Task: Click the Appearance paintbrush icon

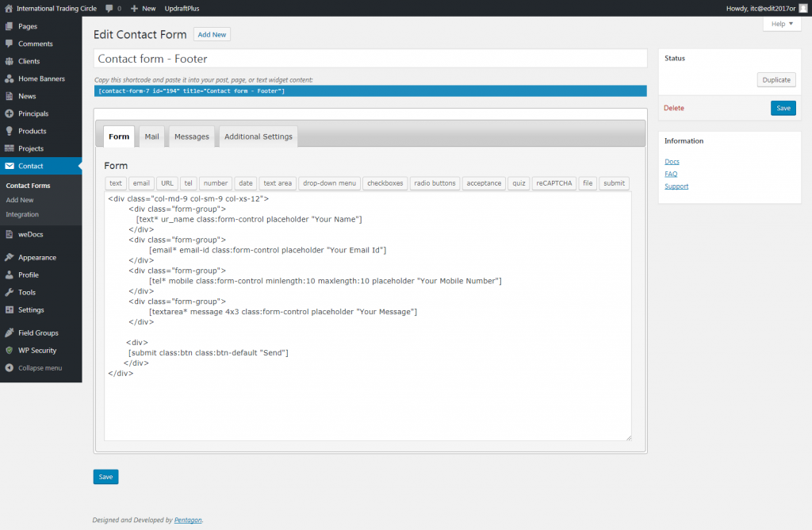Action: pyautogui.click(x=10, y=257)
